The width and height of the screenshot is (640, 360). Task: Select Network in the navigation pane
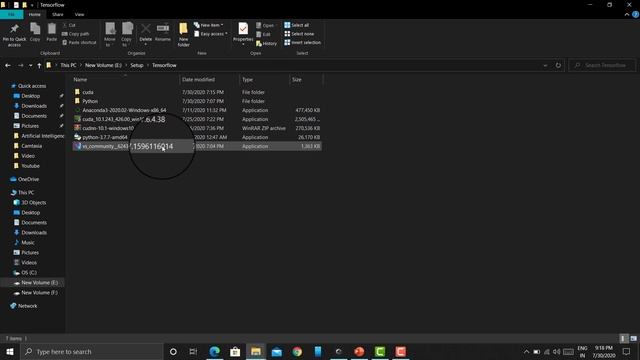pyautogui.click(x=27, y=306)
